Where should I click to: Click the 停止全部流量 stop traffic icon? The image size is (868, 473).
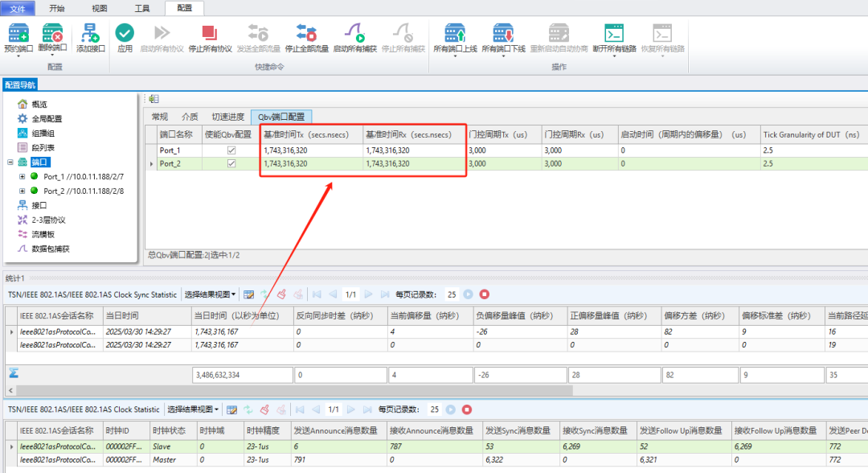tap(306, 33)
